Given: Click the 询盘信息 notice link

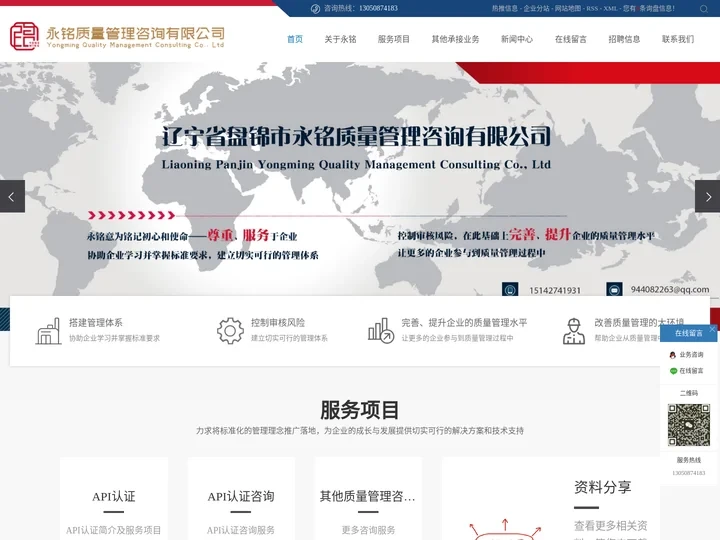Looking at the screenshot, I should 649,8.
